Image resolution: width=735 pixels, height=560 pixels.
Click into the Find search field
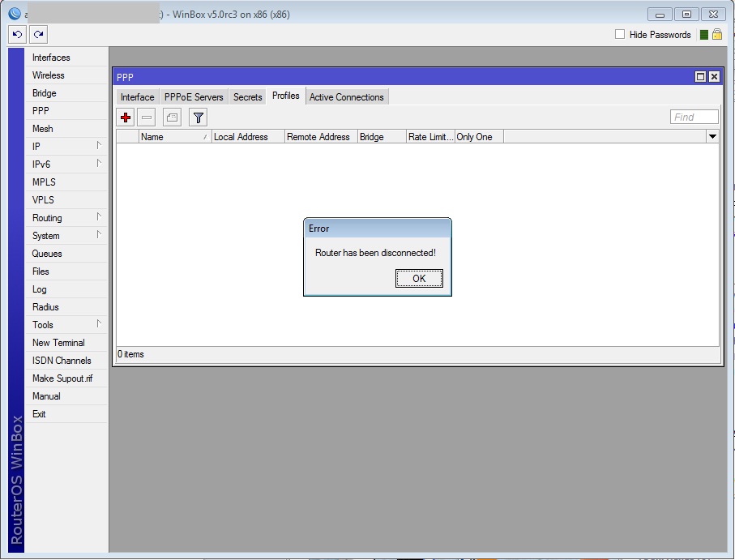point(694,117)
